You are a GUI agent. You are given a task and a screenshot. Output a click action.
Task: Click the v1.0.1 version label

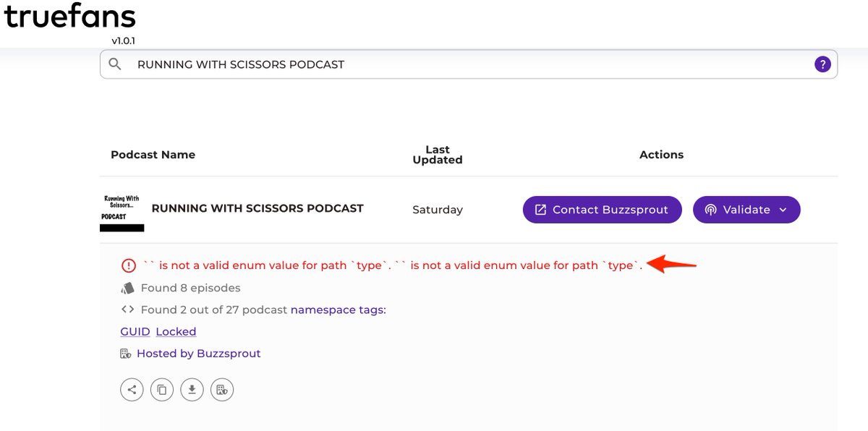[x=123, y=41]
